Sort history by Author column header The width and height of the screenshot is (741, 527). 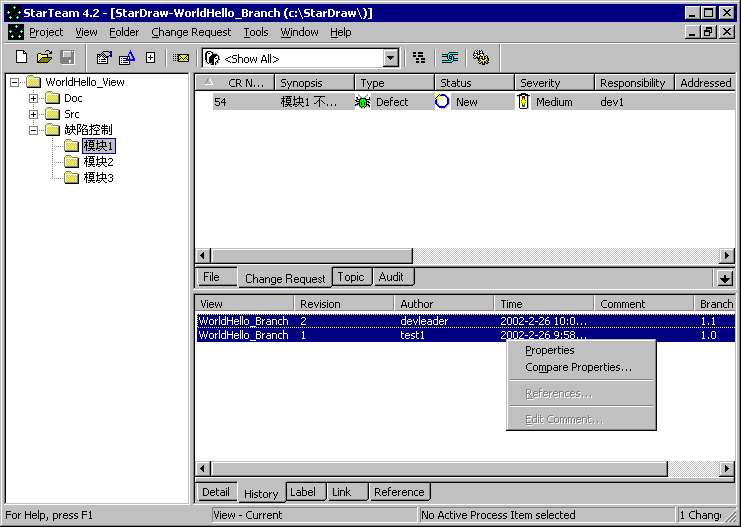[444, 304]
